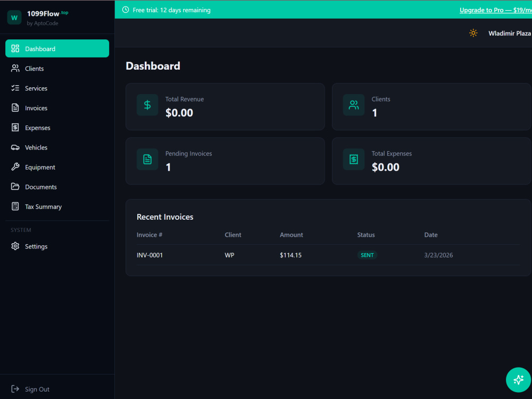Click the Invoice # column header
The width and height of the screenshot is (532, 399).
[x=149, y=235]
